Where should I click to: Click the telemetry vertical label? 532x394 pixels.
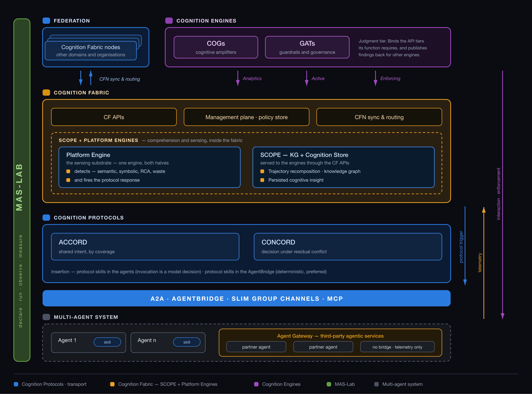[x=480, y=263]
